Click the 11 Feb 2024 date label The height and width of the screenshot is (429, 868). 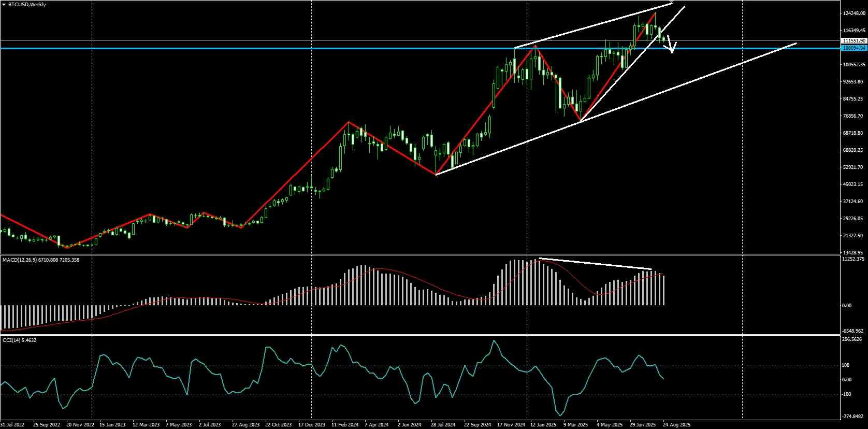[345, 425]
